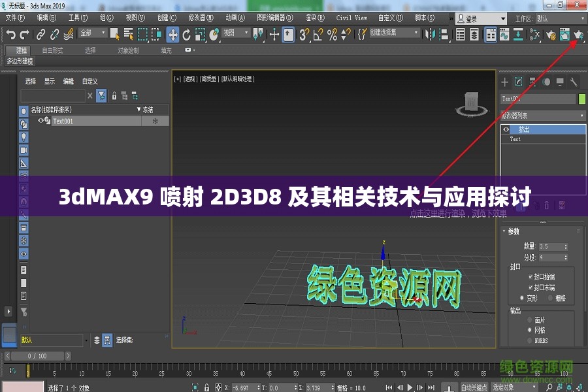The height and width of the screenshot is (392, 588).
Task: Select the Bind to Space Warp tool
Action: pos(69,35)
